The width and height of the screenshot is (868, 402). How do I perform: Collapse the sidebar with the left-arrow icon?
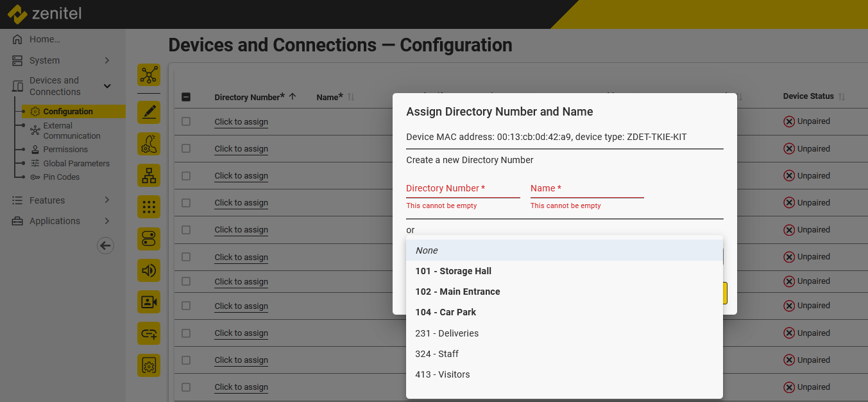point(105,245)
